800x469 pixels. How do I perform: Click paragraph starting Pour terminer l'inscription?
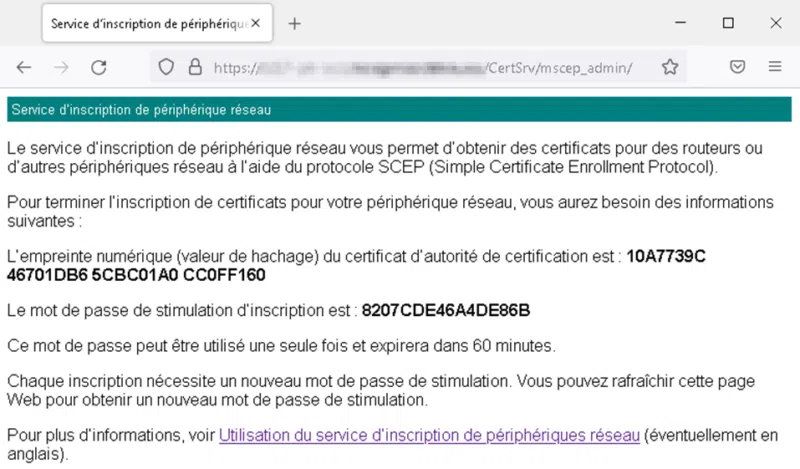tap(390, 212)
